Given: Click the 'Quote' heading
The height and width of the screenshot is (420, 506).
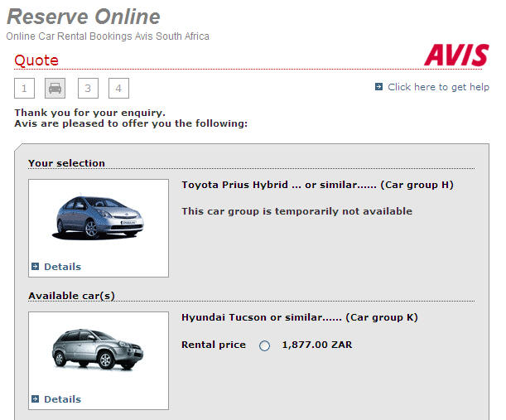Looking at the screenshot, I should click(36, 60).
